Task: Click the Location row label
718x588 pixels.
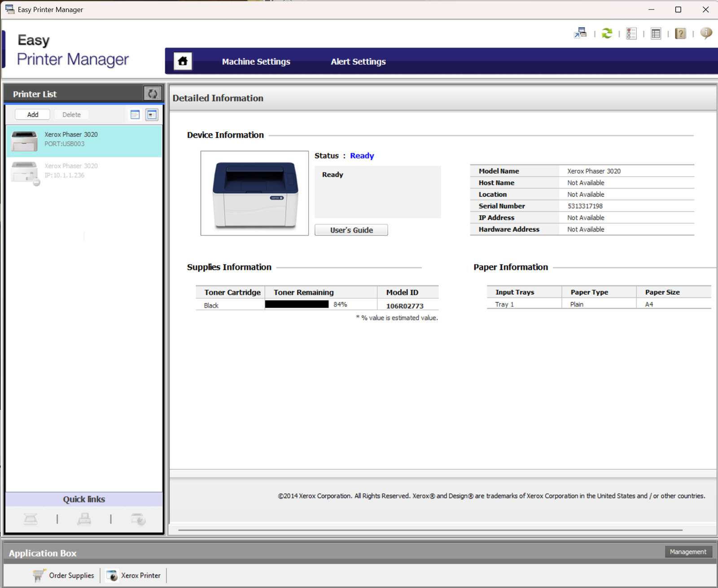Action: point(492,194)
